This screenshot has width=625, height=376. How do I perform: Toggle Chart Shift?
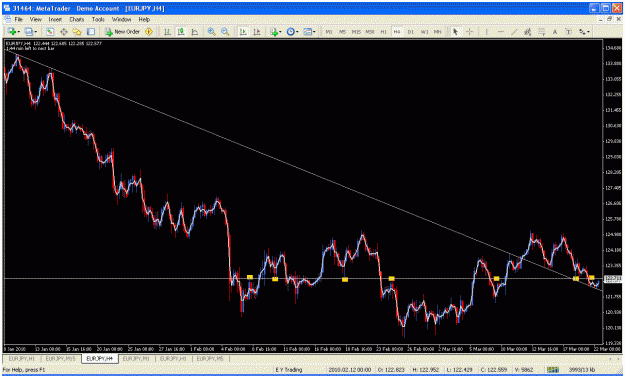(x=256, y=31)
